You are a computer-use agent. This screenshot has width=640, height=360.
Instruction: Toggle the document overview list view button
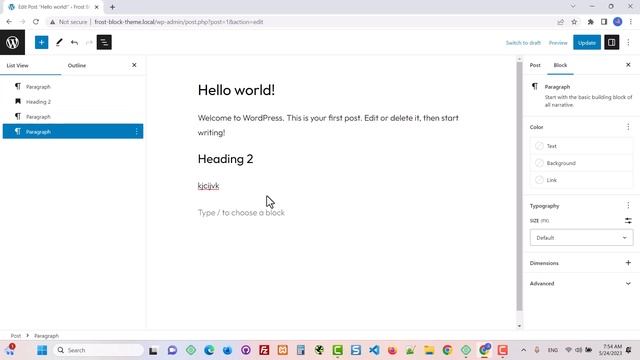pos(104,42)
